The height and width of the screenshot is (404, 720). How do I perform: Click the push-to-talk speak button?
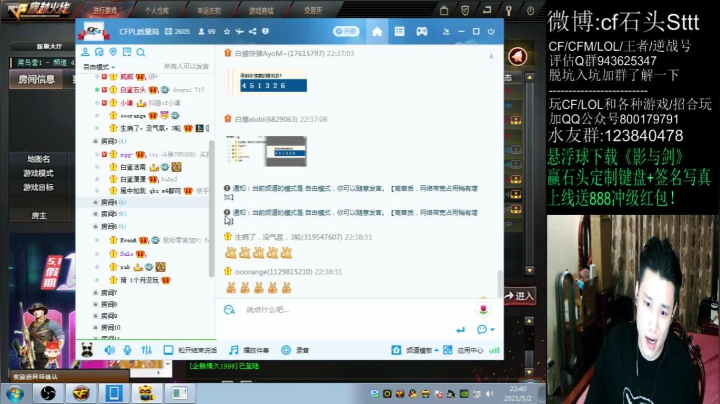190,350
